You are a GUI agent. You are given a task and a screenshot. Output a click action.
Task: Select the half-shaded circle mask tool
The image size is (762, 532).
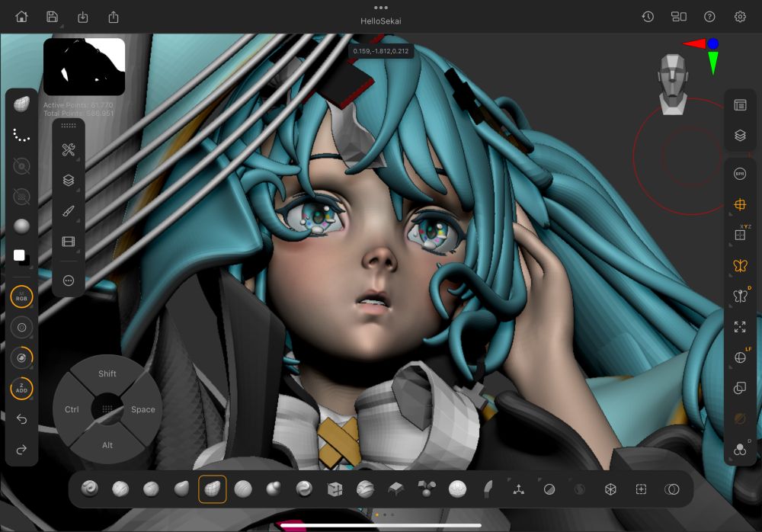[x=549, y=489]
